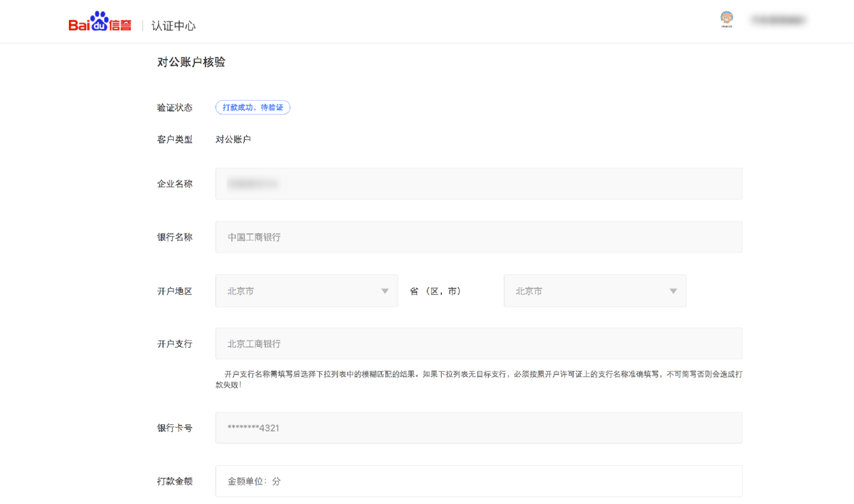Click the user avatar icon in header
Image resolution: width=854 pixels, height=504 pixels.
tap(726, 19)
